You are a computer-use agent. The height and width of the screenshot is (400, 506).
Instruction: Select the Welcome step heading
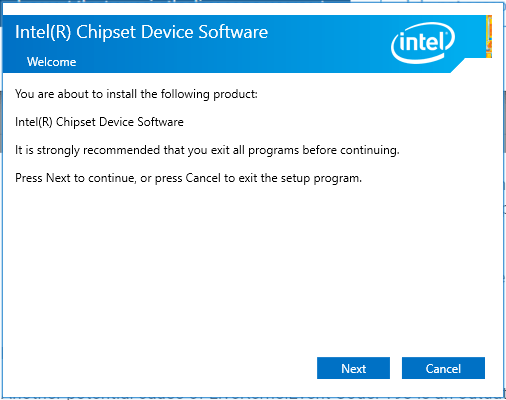[x=51, y=62]
